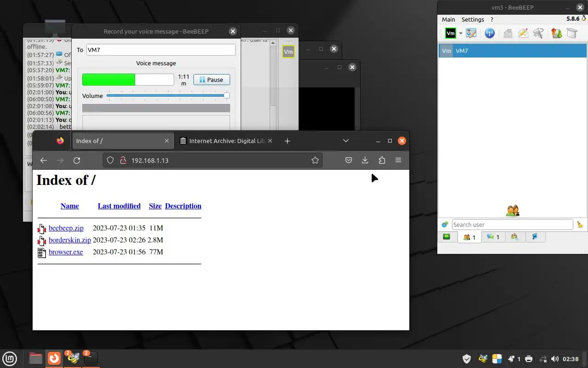Click the write message envelope-pencil icon
Image resolution: width=588 pixels, height=368 pixels.
tap(523, 33)
